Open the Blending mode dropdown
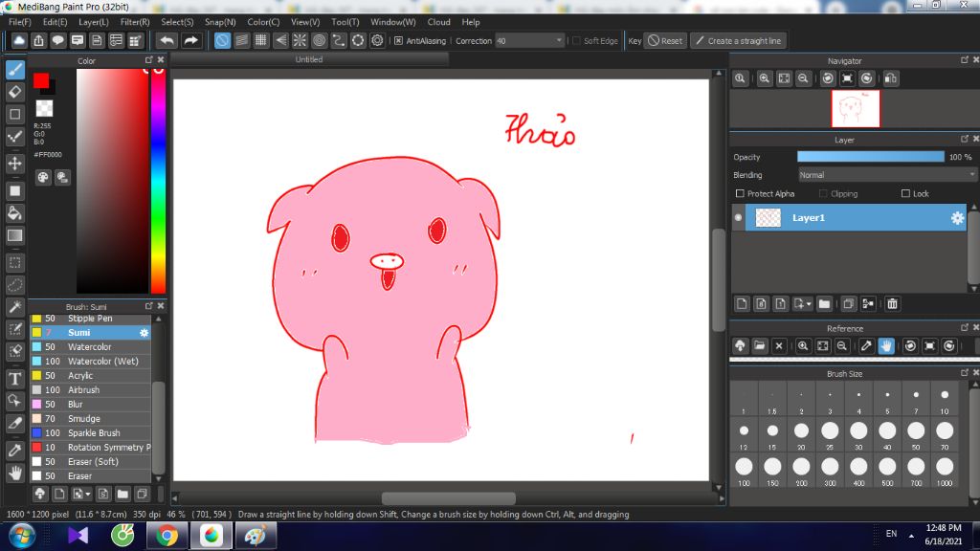The image size is (980, 551). tap(886, 175)
